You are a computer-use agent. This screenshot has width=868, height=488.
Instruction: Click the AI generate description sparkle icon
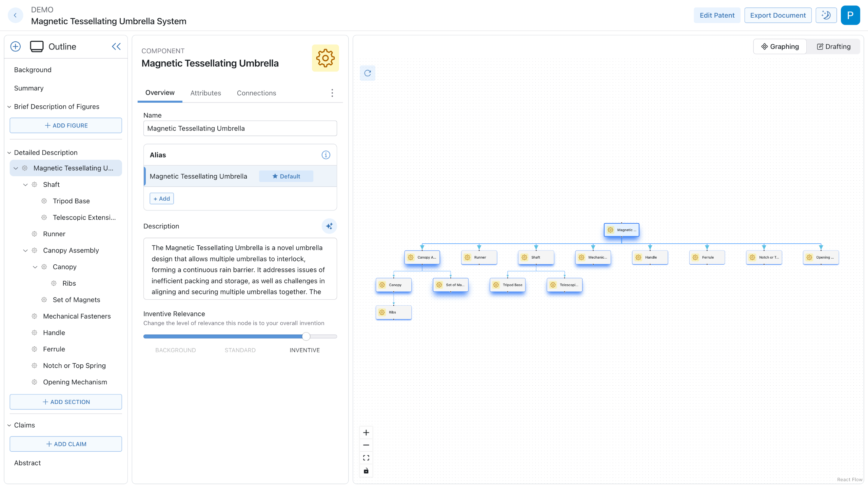click(329, 226)
